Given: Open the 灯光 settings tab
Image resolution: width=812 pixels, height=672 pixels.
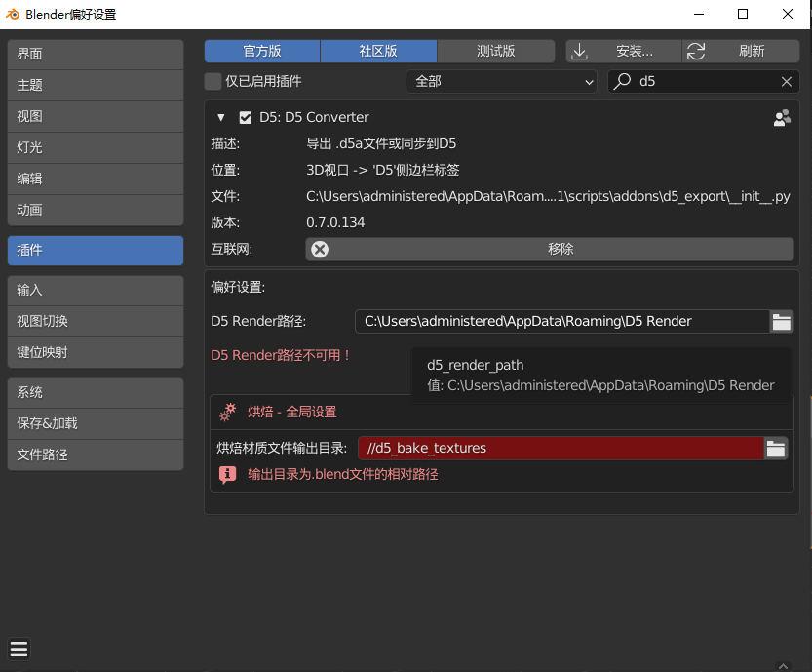Looking at the screenshot, I should 96,147.
